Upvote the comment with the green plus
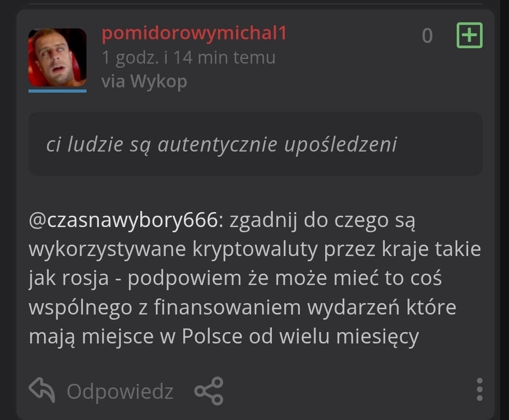 pos(470,35)
